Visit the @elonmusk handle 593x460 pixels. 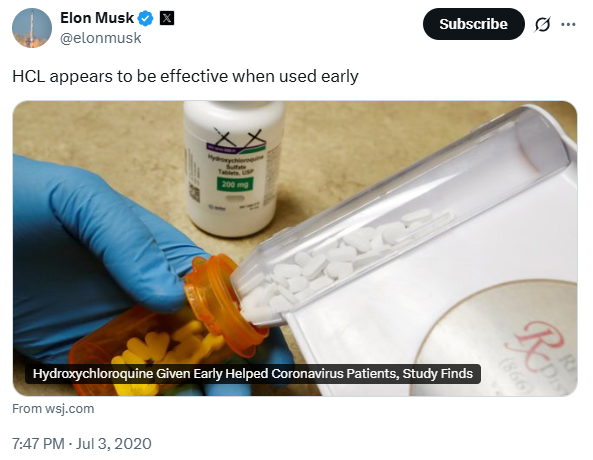[101, 38]
